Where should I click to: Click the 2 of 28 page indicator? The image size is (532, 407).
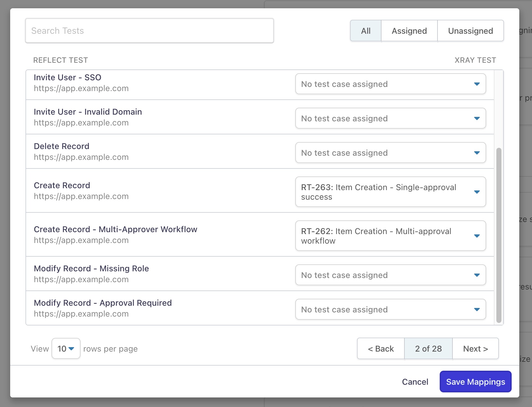pyautogui.click(x=428, y=349)
